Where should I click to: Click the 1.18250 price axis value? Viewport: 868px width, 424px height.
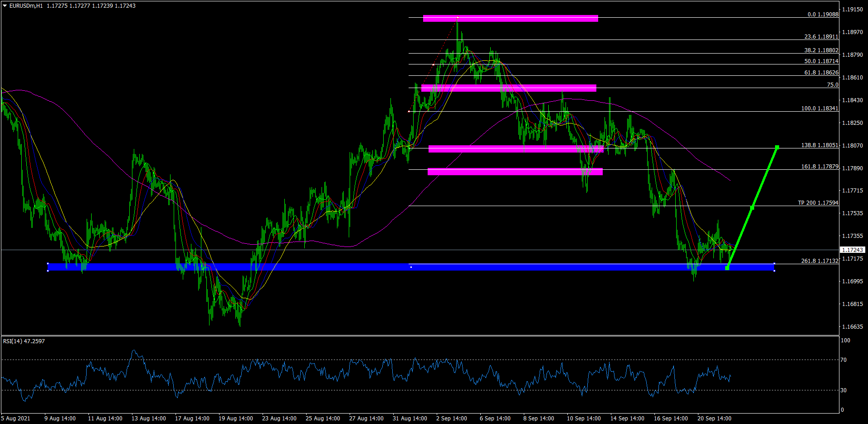852,123
